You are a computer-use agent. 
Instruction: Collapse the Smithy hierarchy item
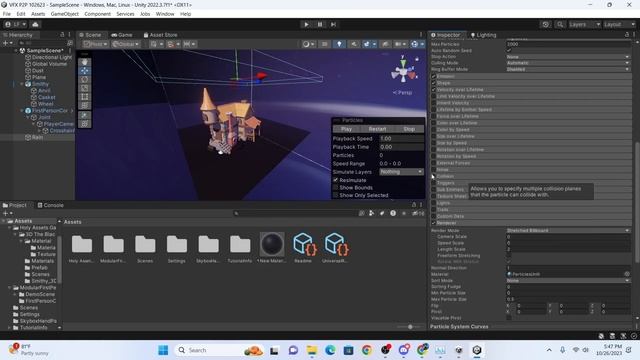click(22, 84)
